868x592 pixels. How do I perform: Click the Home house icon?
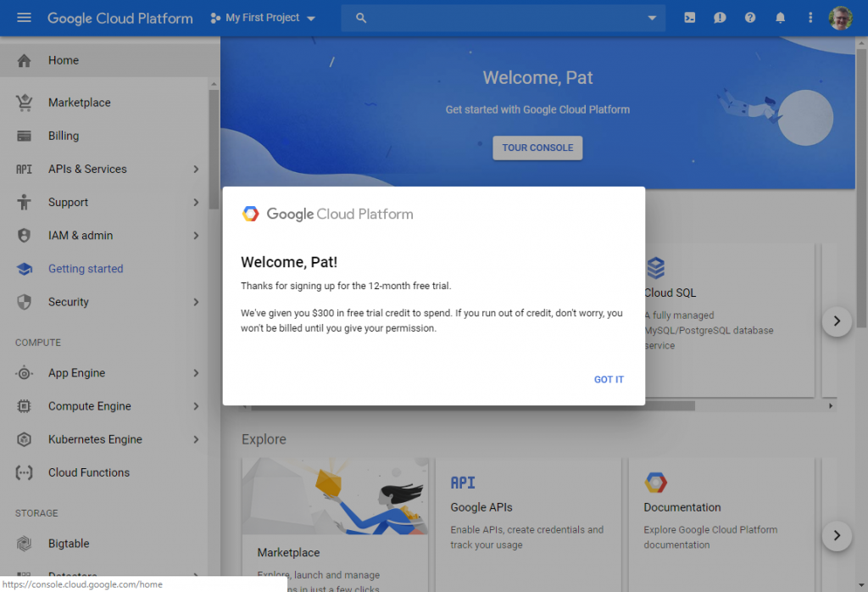[x=24, y=60]
